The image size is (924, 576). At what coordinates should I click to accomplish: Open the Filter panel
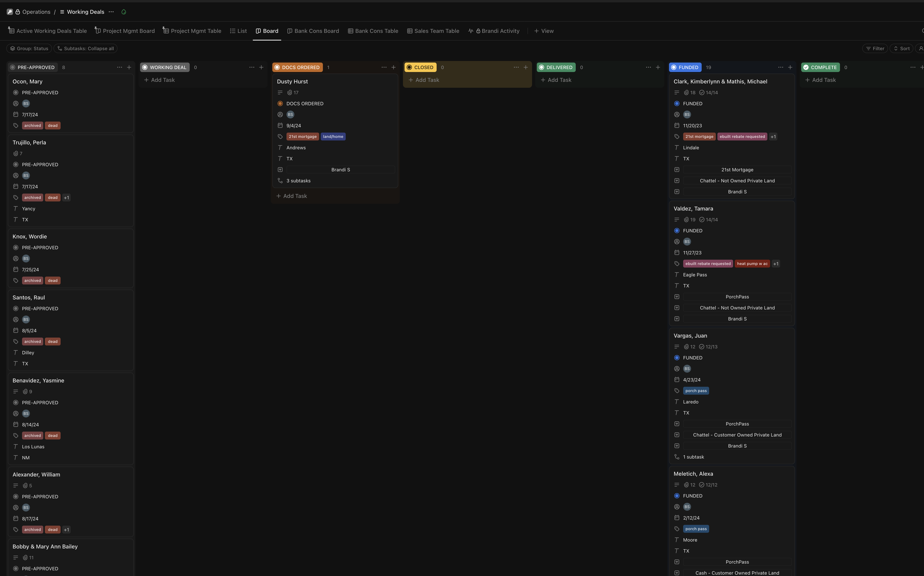(875, 48)
